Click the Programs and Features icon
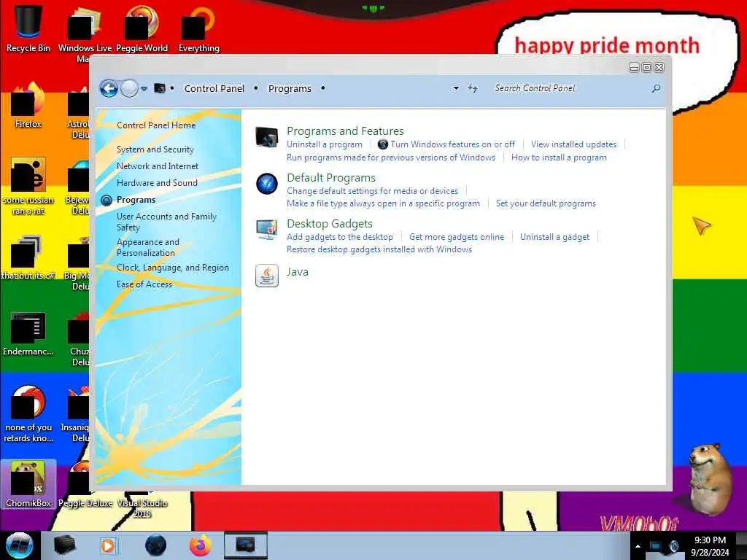747x560 pixels. point(267,137)
